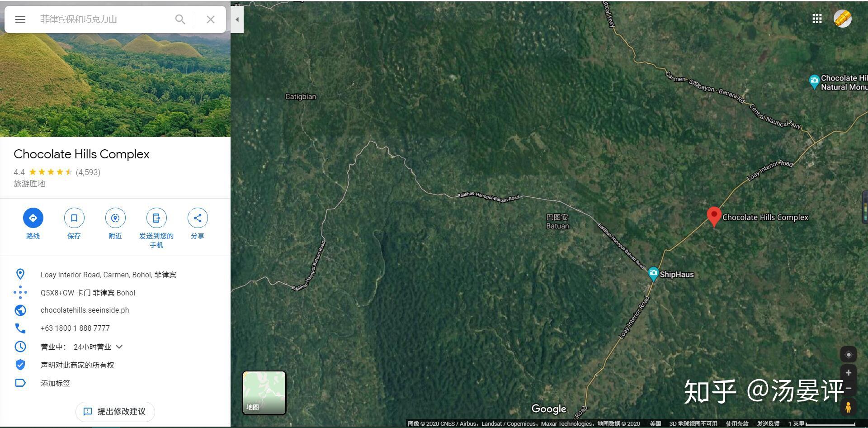Click the red Chocolate Hills Complex pin
868x428 pixels.
point(714,217)
